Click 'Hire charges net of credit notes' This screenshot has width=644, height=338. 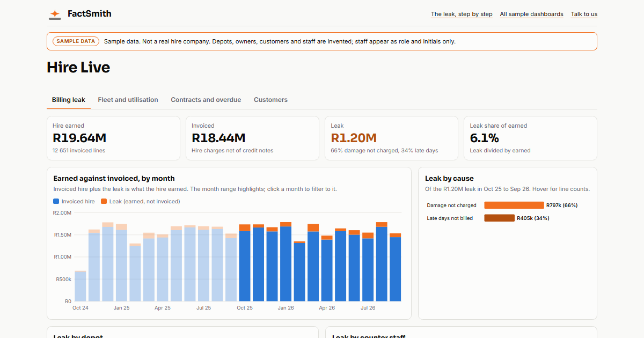click(232, 151)
